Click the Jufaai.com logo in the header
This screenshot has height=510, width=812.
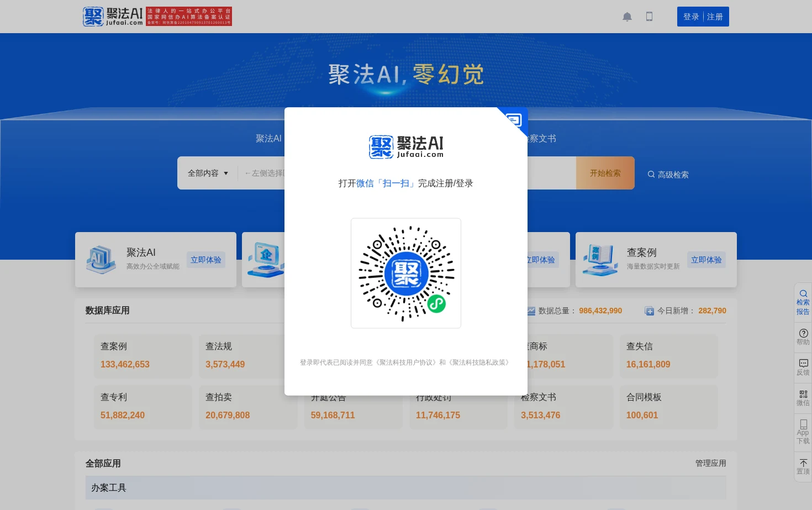click(113, 17)
